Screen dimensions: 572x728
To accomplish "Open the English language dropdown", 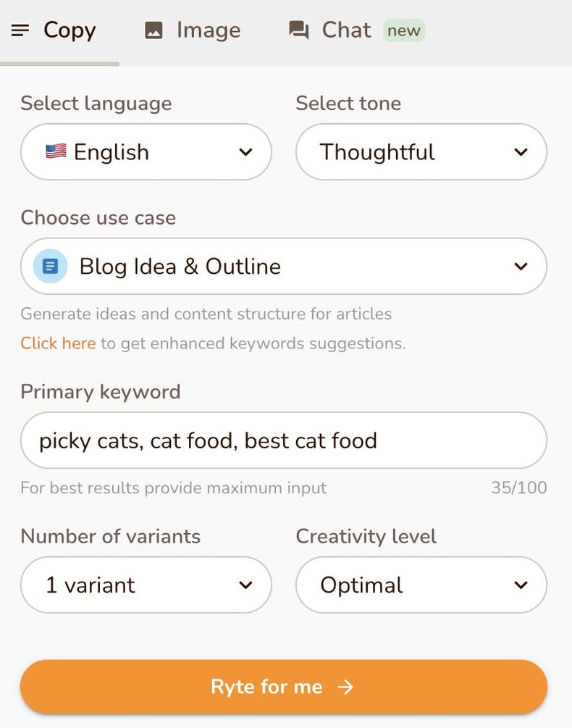I will tap(146, 152).
